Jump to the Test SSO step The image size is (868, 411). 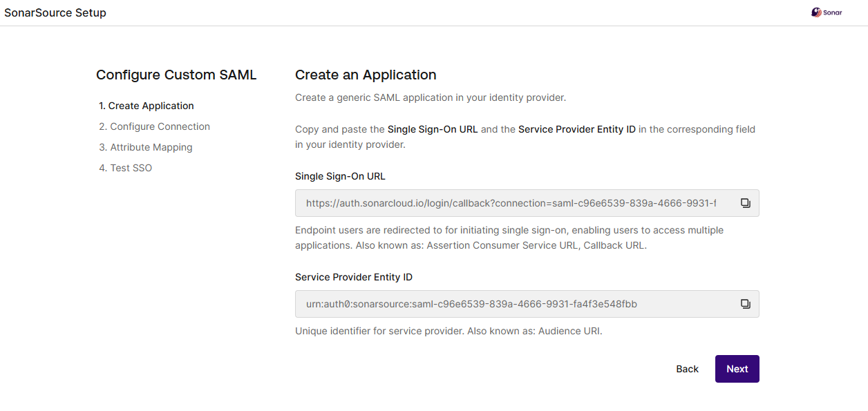point(125,168)
